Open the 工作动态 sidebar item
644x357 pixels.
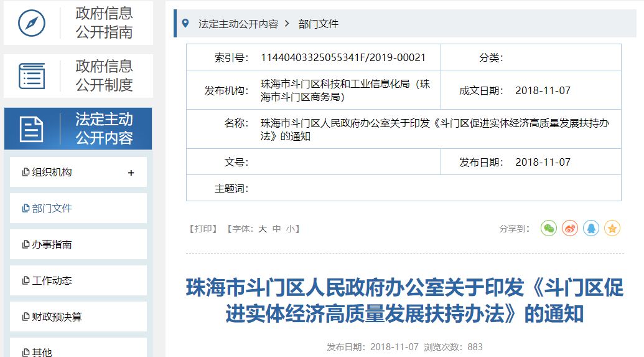click(x=78, y=280)
